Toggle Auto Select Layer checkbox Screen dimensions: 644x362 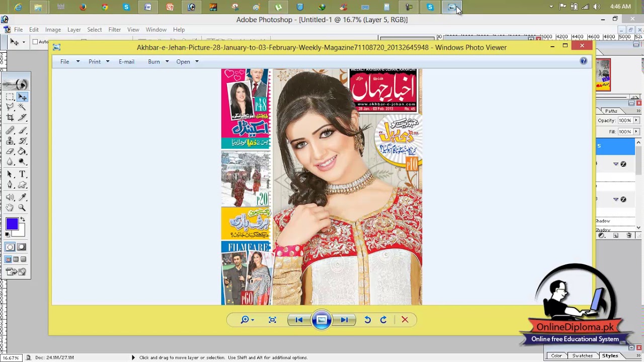pyautogui.click(x=35, y=42)
